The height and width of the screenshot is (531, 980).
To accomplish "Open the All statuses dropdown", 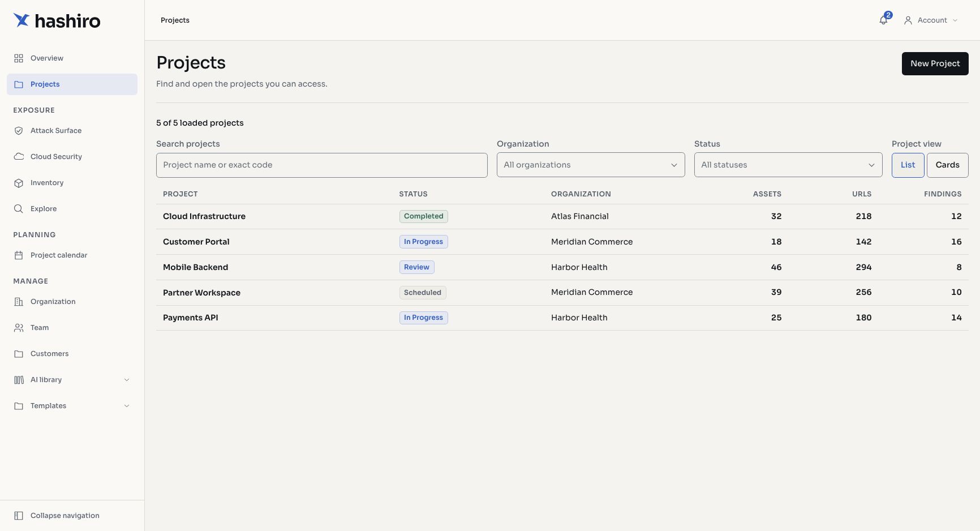I will coord(788,165).
